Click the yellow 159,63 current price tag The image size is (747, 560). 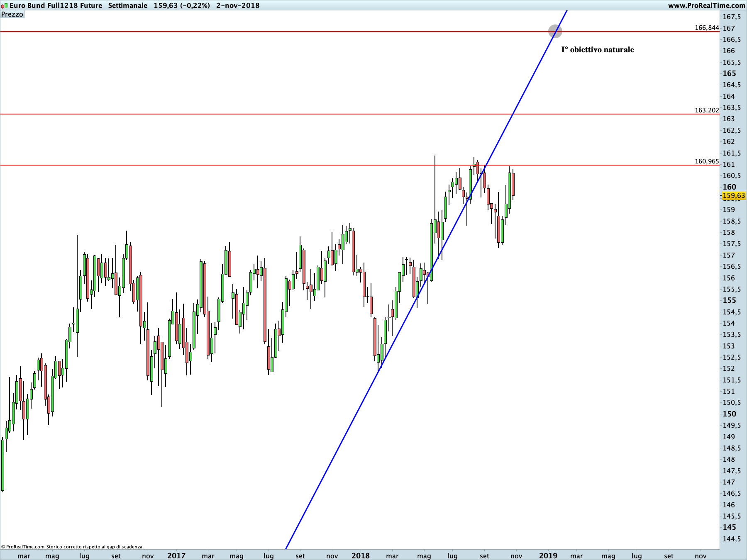(x=733, y=196)
